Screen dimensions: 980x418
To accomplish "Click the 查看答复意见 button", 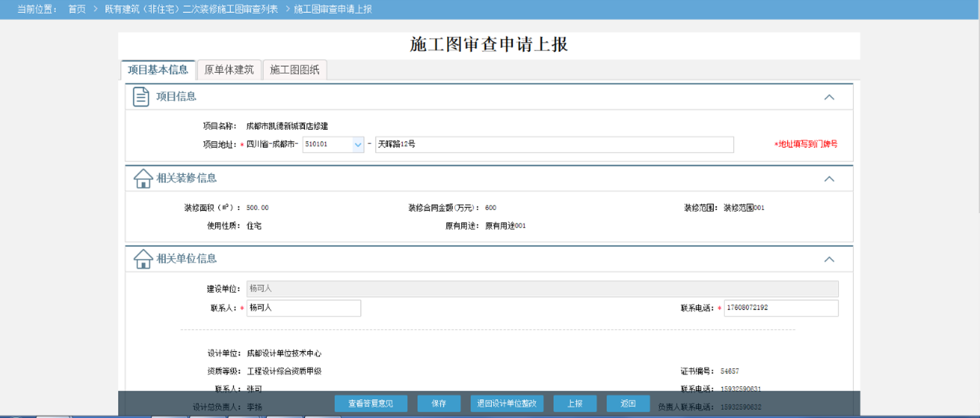I will pos(371,403).
